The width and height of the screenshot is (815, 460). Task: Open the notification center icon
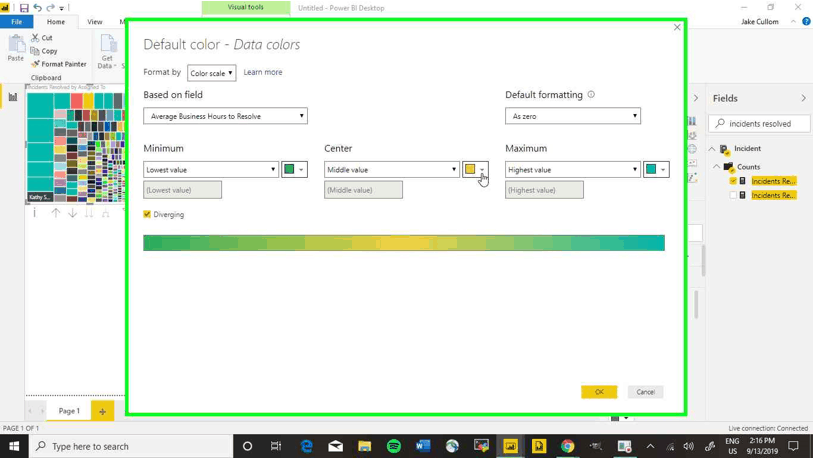[793, 446]
